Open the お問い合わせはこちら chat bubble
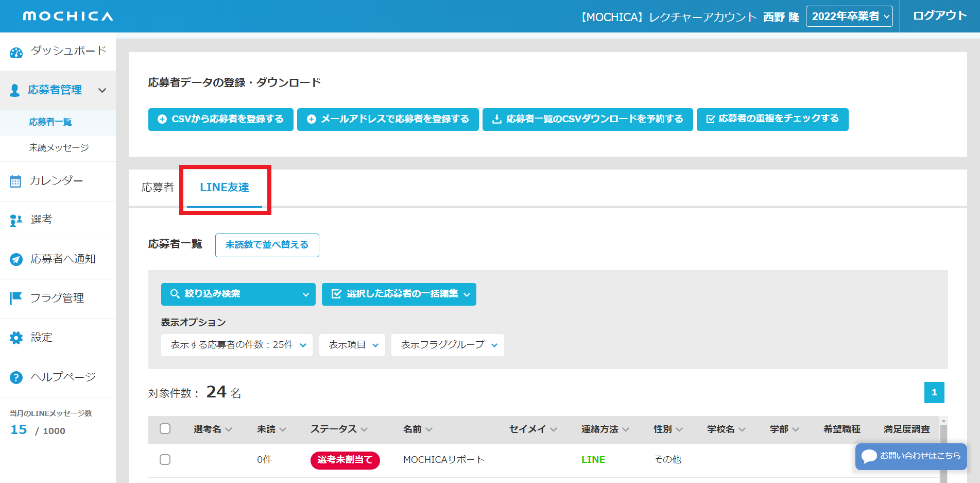 [x=910, y=456]
